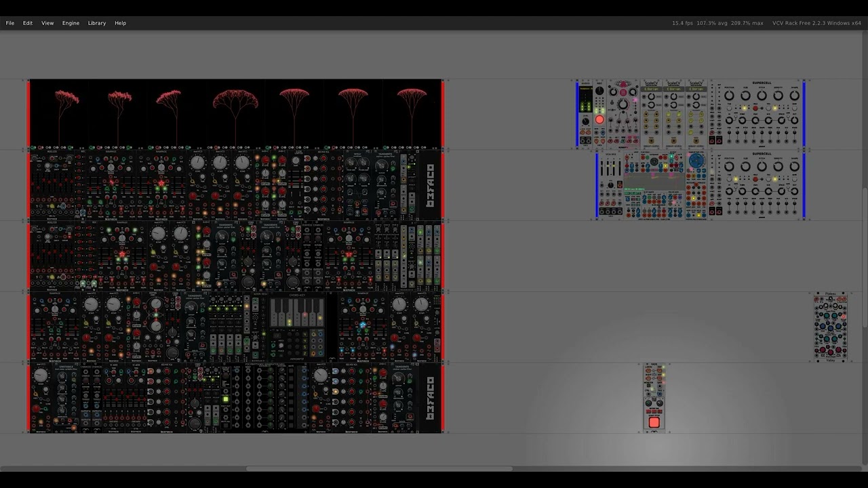Click leftmost EvenVCO big knob in bottom Befaco row
The image size is (868, 488).
pos(41,375)
